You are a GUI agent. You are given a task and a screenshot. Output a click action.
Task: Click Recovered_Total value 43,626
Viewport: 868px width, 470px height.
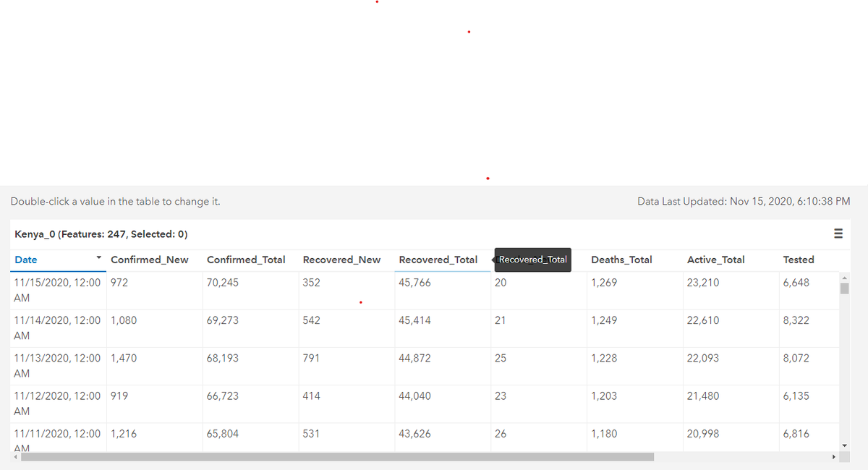point(415,434)
